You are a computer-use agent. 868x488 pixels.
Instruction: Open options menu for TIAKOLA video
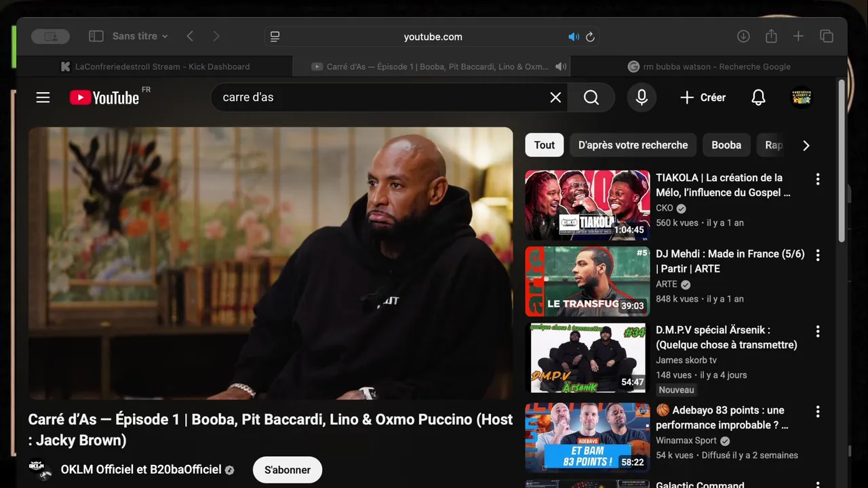pyautogui.click(x=818, y=179)
